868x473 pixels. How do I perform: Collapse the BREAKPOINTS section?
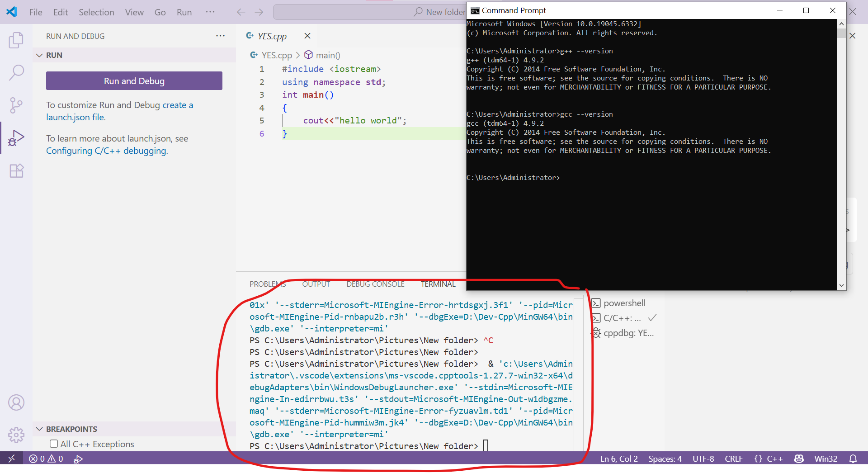pos(40,429)
